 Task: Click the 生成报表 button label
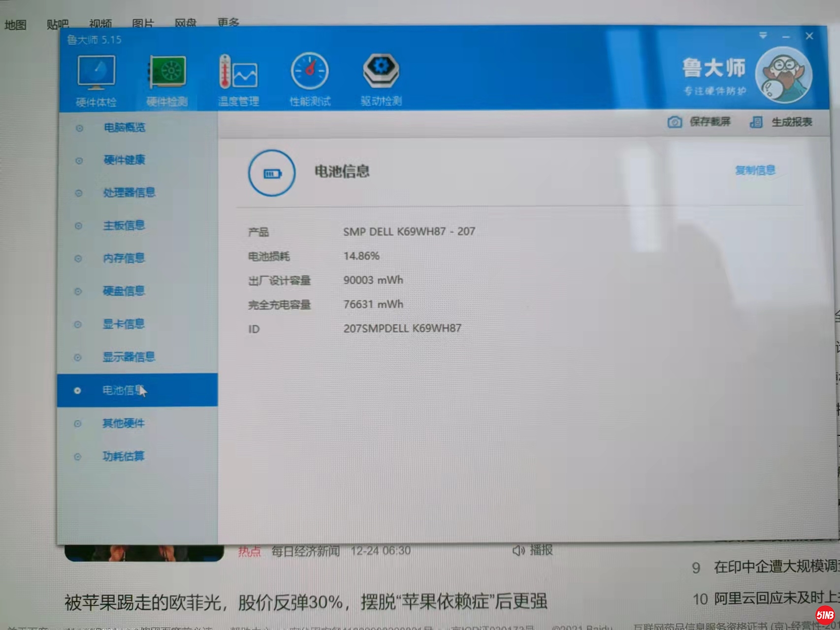tap(792, 122)
